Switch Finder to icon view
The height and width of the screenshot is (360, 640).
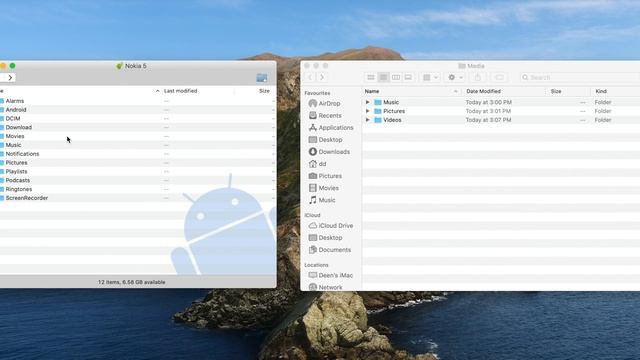(371, 77)
